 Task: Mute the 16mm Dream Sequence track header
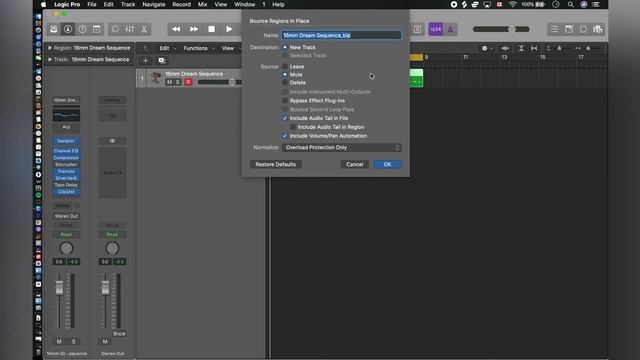[x=169, y=82]
